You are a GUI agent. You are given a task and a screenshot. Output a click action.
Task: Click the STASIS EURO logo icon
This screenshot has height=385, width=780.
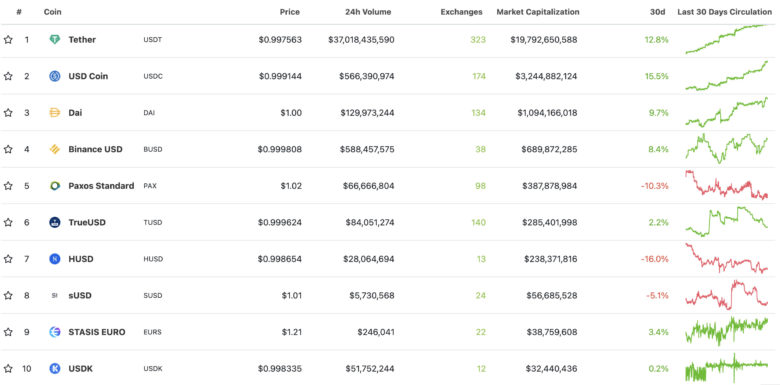(x=55, y=332)
